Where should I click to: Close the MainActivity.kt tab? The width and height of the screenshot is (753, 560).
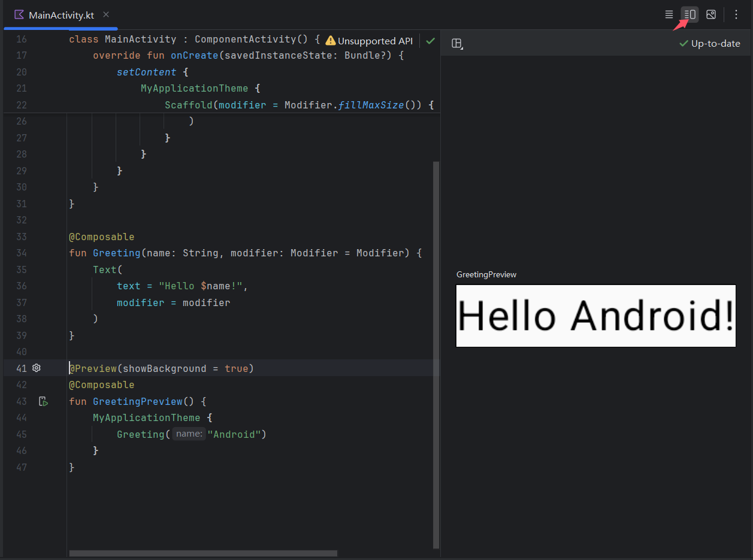click(106, 15)
